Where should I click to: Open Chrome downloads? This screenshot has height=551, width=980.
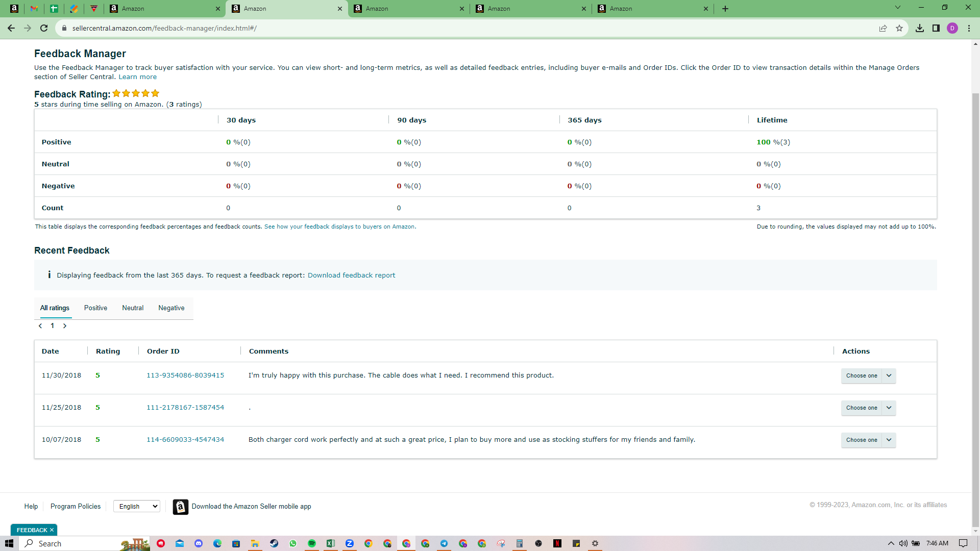(x=920, y=28)
